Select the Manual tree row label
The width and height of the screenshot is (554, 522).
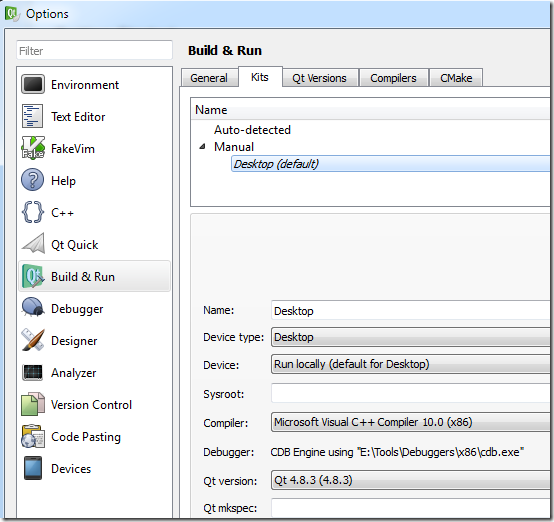click(x=234, y=147)
